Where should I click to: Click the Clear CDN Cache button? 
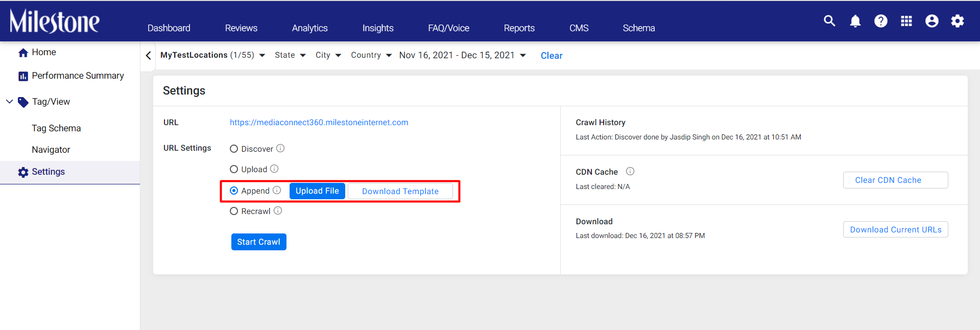[x=896, y=180]
